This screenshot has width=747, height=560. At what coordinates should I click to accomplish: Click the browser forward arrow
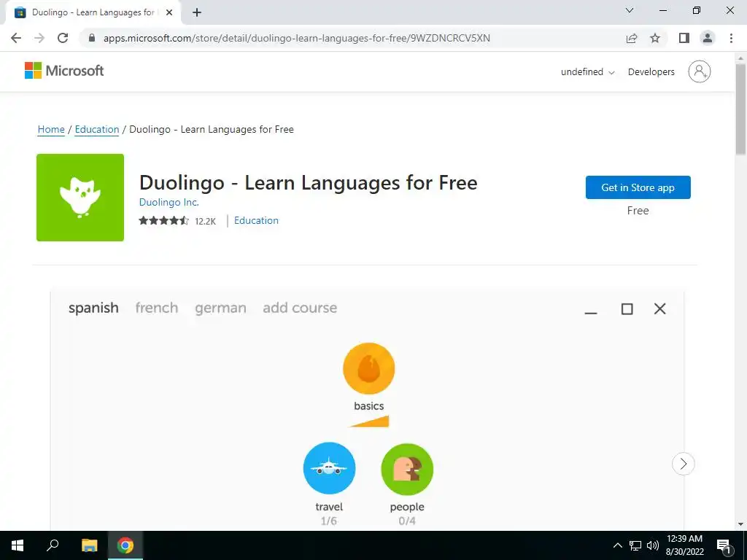coord(39,38)
